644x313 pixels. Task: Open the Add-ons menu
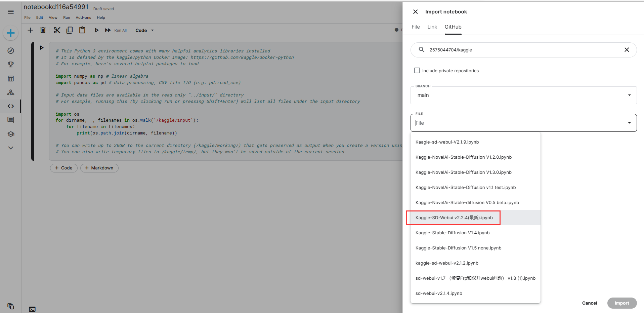(x=83, y=17)
